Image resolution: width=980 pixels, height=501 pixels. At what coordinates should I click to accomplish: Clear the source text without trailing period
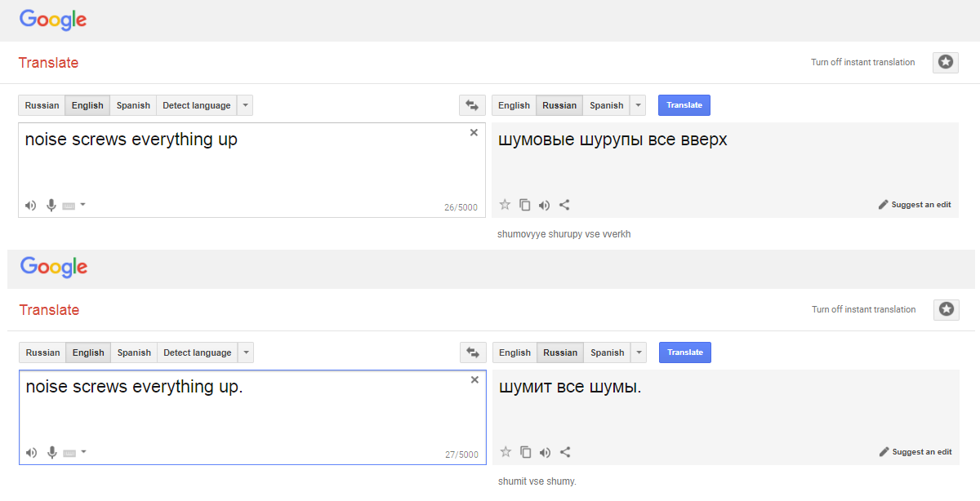pos(474,133)
